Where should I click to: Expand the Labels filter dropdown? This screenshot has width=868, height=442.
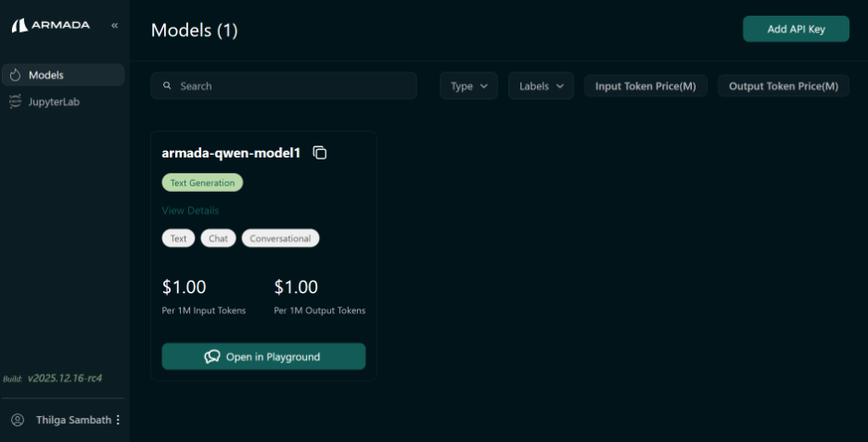(x=541, y=86)
